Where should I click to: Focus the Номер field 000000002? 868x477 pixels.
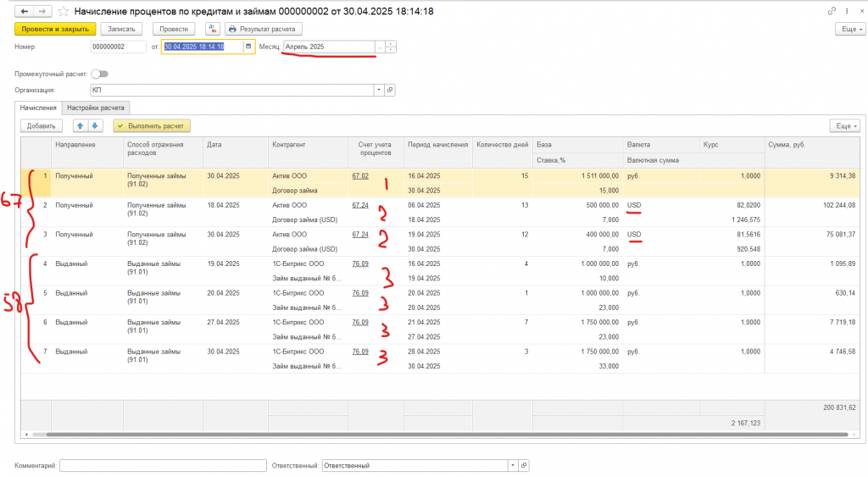[x=118, y=47]
